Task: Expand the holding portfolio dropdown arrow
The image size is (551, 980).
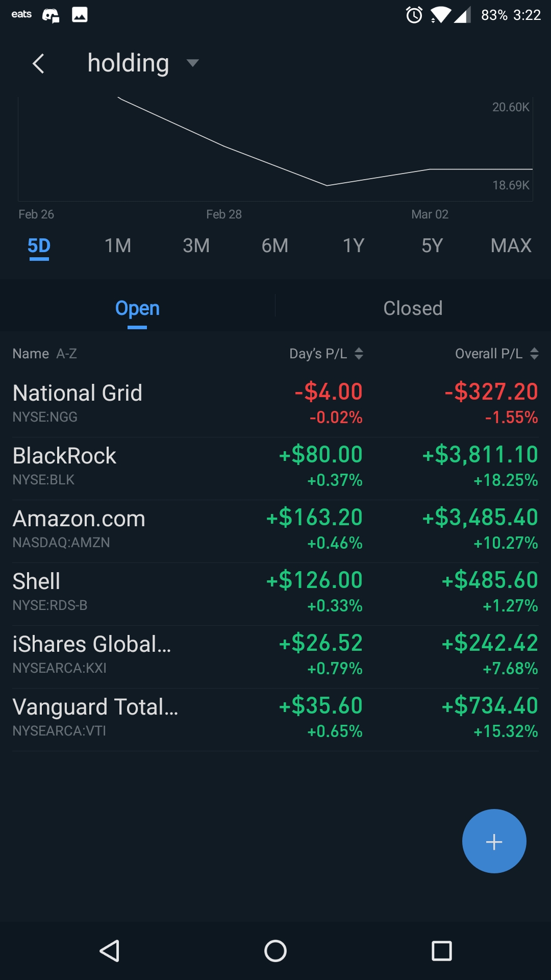Action: [192, 63]
